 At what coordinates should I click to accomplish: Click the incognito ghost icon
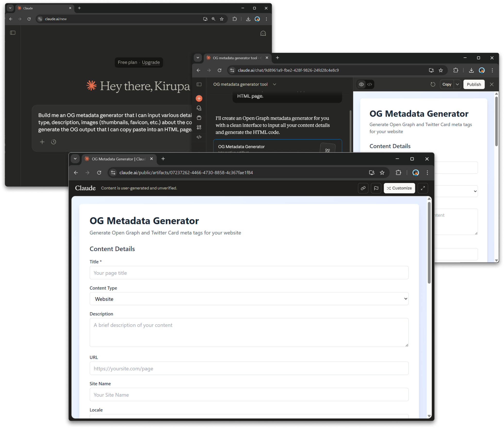pyautogui.click(x=263, y=33)
